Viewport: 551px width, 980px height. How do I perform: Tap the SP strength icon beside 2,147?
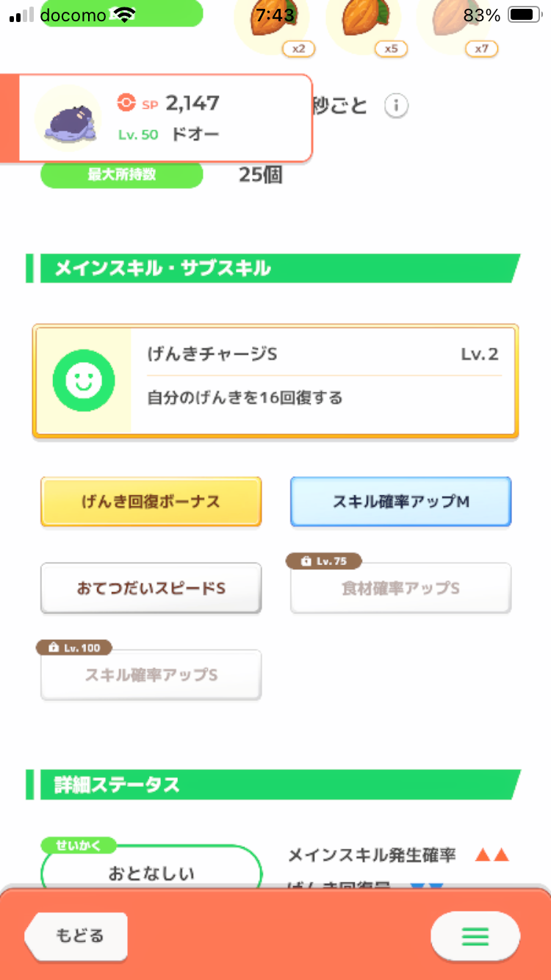(x=126, y=103)
